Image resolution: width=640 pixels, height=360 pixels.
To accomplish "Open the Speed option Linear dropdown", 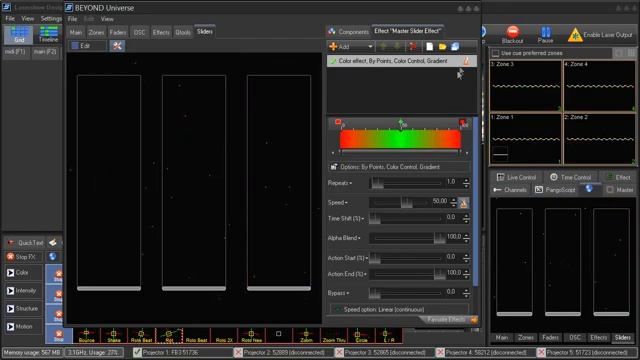I will (400, 309).
